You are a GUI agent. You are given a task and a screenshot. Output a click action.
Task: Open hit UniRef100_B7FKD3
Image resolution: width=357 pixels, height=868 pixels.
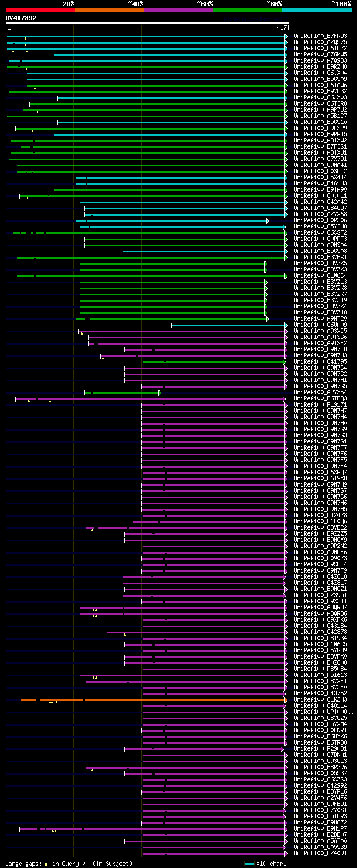(x=320, y=36)
